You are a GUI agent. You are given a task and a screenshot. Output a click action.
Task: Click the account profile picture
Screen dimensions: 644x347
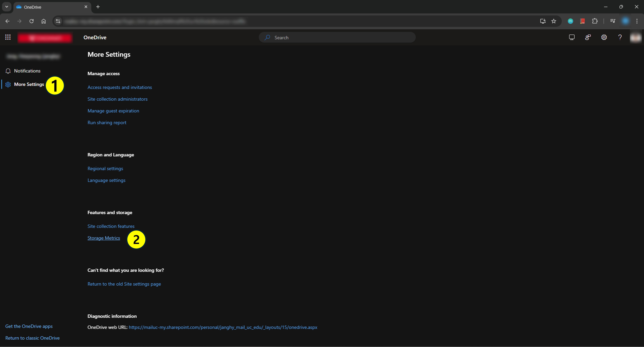[x=636, y=37]
